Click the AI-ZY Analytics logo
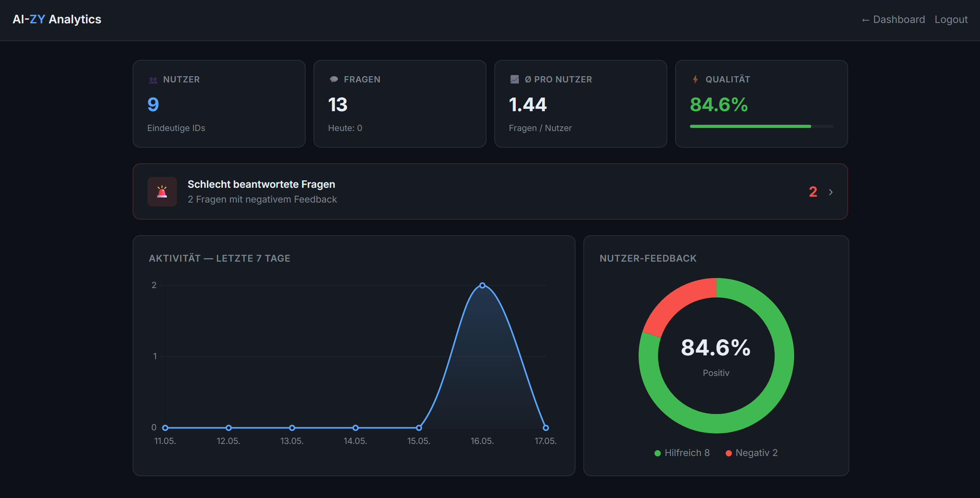Viewport: 980px width, 498px height. [x=57, y=19]
